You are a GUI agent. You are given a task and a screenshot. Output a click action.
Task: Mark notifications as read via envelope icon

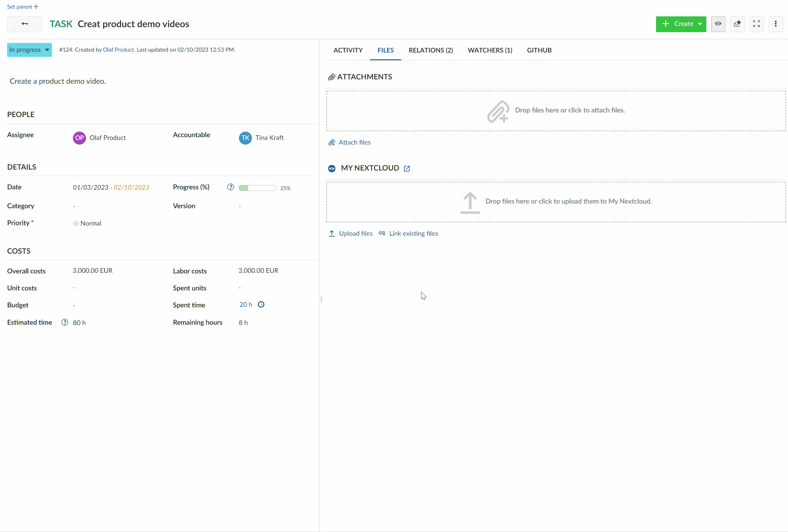tap(737, 24)
